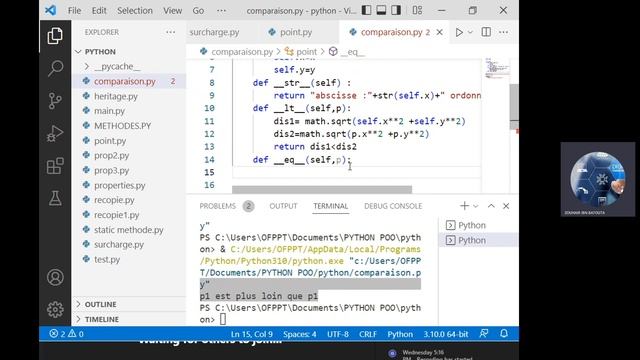Open terminal launch profile dropdown
This screenshot has width=640, height=360.
pyautogui.click(x=476, y=206)
